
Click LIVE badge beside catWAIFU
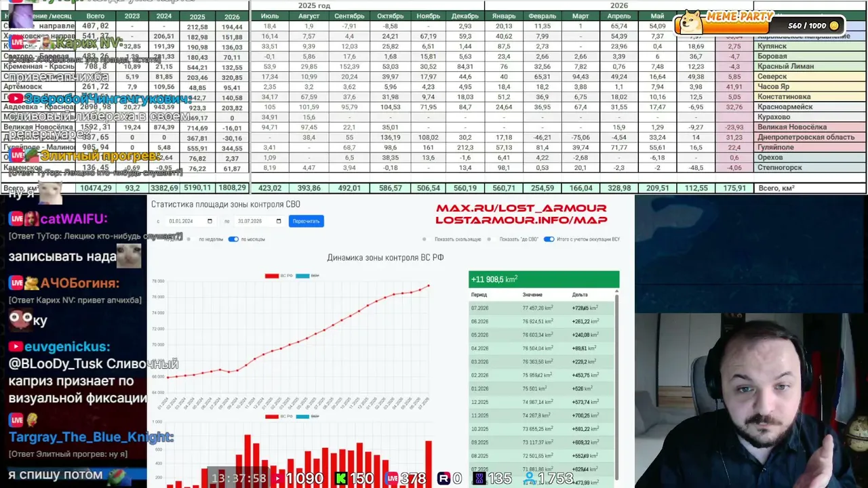point(16,219)
